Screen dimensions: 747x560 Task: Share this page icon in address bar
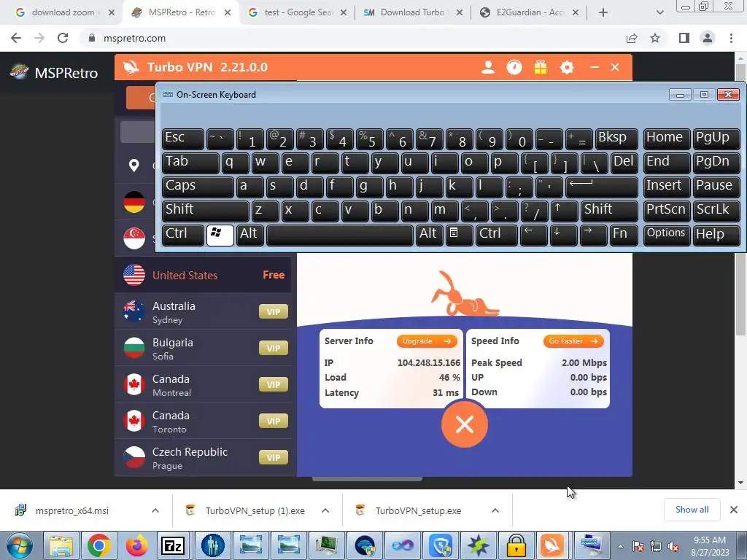(632, 38)
